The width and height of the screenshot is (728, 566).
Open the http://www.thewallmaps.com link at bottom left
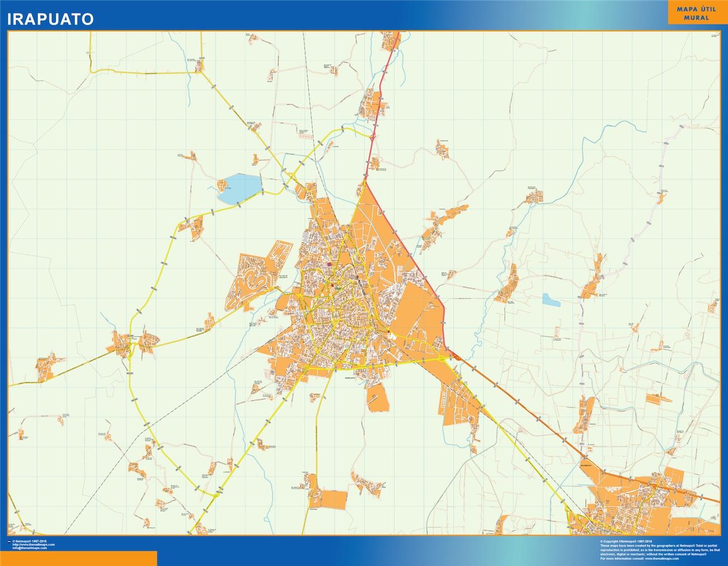34,545
